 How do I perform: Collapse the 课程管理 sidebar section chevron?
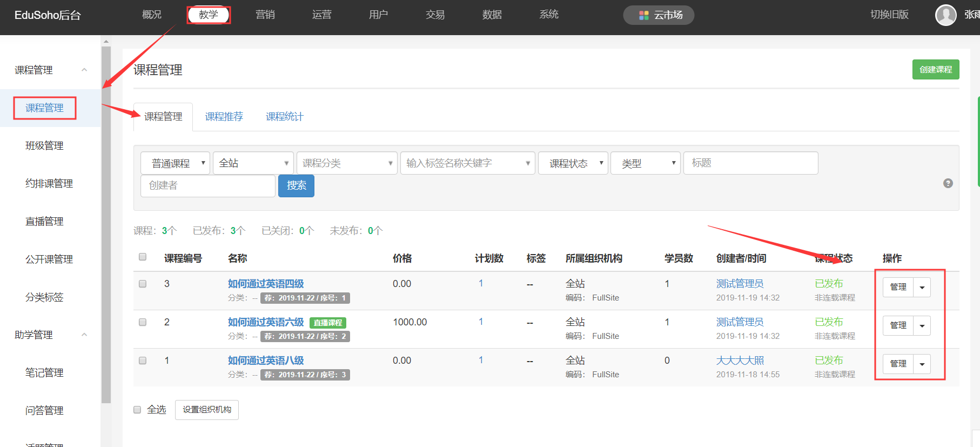[x=84, y=70]
